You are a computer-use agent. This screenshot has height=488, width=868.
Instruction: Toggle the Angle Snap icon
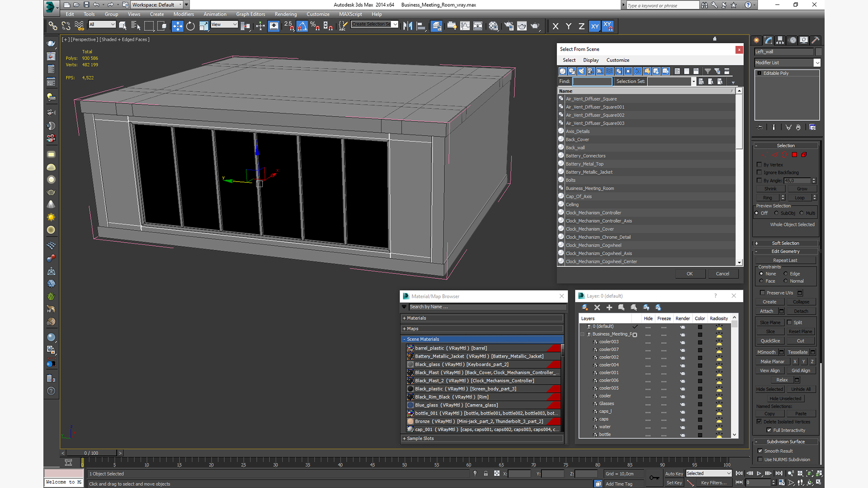tap(302, 26)
